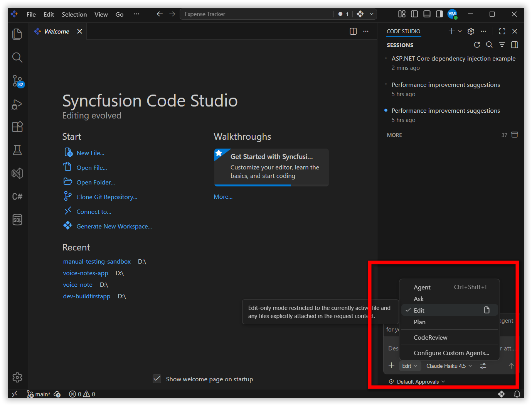Click the Expense Tracker search box
The width and height of the screenshot is (532, 406).
click(x=256, y=14)
